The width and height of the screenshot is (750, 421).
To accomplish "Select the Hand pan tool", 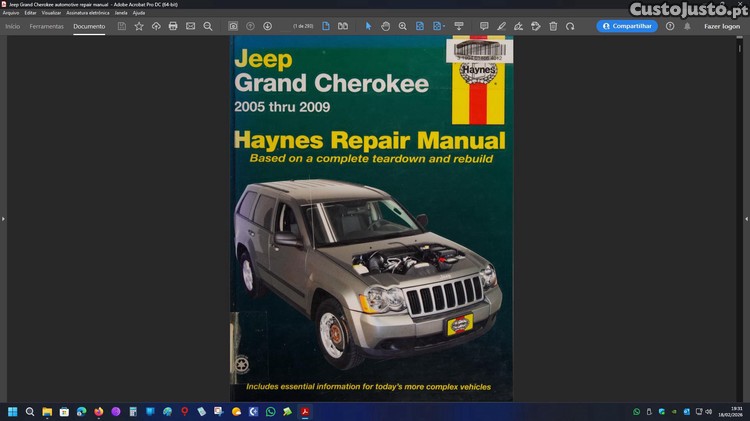I will 385,26.
